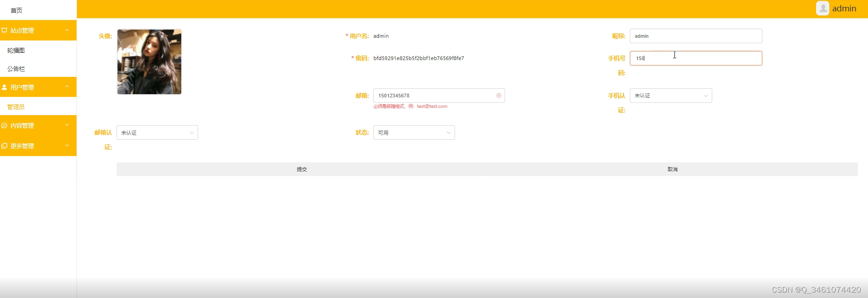Click the 用户管理 person icon
Image resolution: width=868 pixels, height=298 pixels.
pos(4,87)
